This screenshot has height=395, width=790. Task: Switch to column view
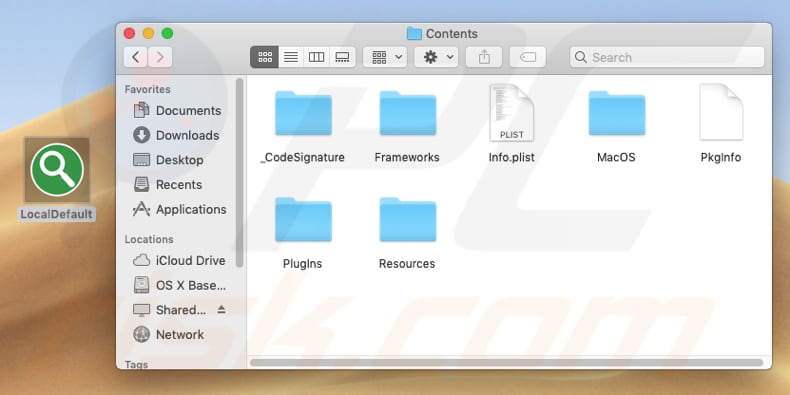pyautogui.click(x=316, y=57)
